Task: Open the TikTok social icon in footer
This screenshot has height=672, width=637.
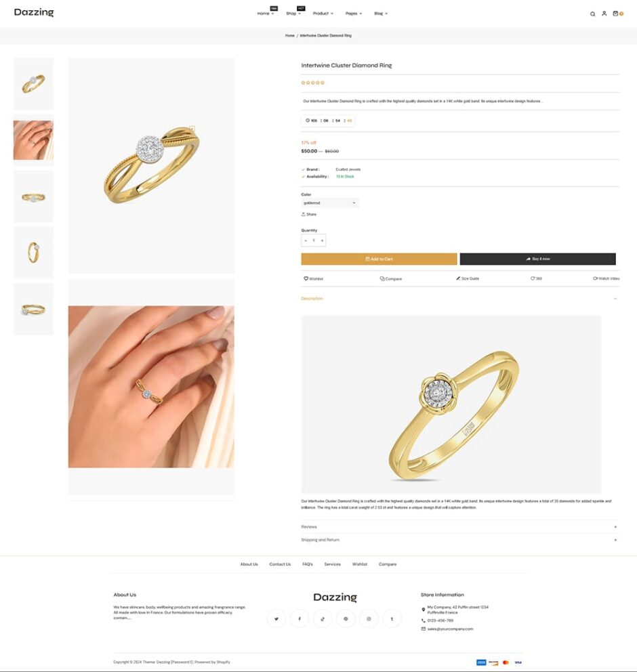Action: pos(323,618)
